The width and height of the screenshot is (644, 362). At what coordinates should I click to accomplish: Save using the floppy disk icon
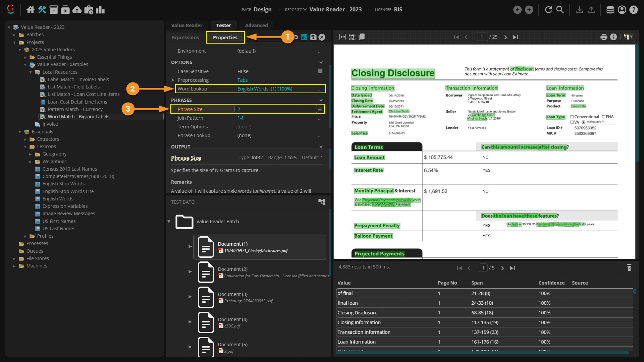coord(313,37)
